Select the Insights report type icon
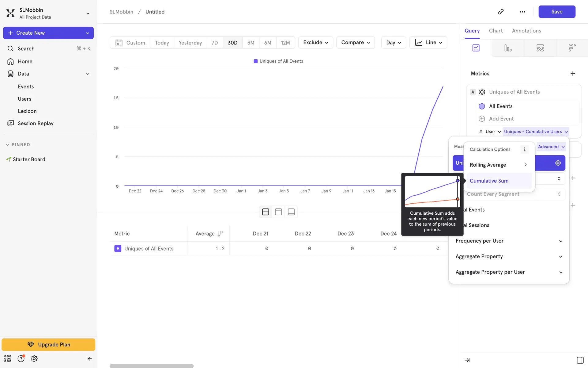588x368 pixels. 476,48
